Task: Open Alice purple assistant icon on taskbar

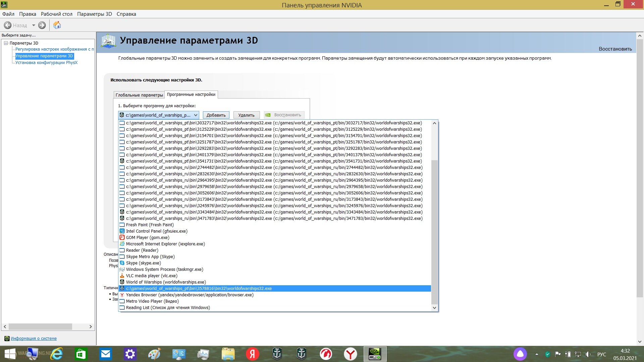Action: click(x=520, y=354)
